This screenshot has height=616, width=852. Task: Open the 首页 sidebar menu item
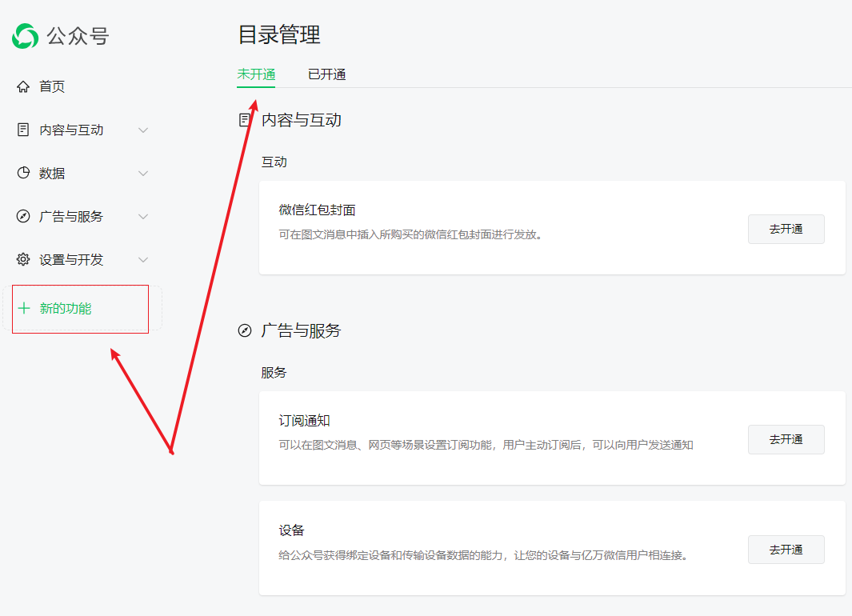52,86
